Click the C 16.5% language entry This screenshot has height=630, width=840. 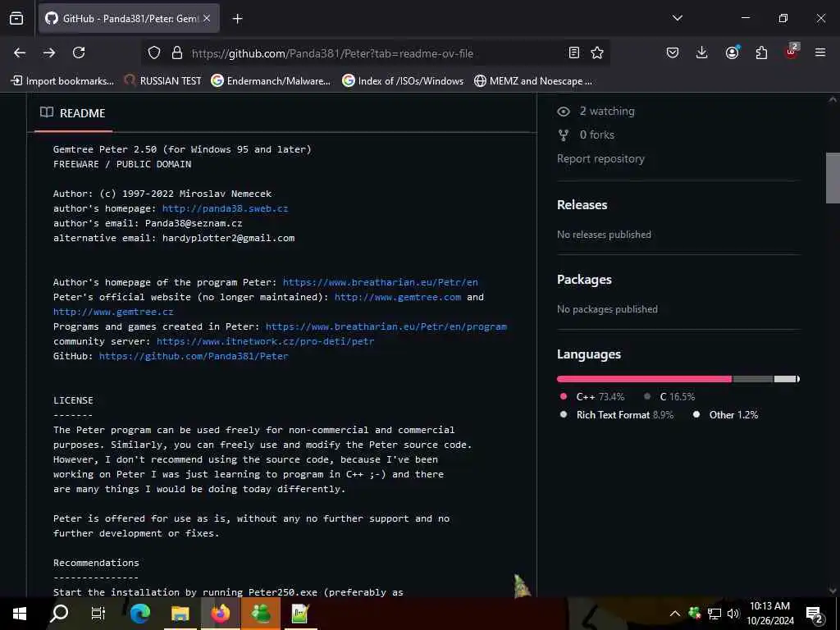[x=669, y=396]
